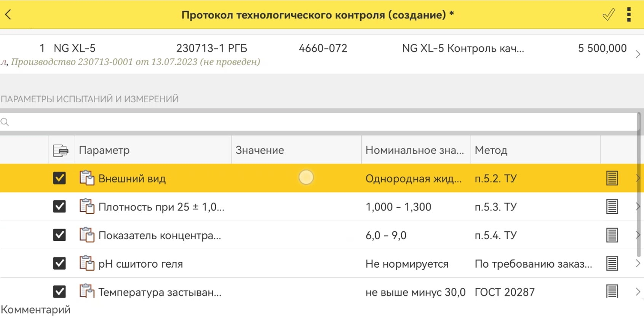The width and height of the screenshot is (644, 317).
Task: Open document icon for Внешний вид row
Action: [612, 178]
